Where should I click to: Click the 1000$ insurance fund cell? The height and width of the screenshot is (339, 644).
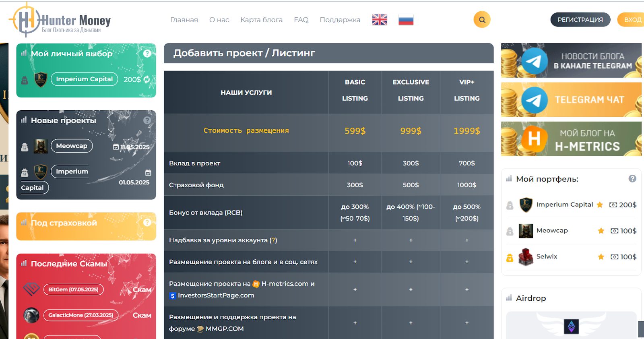[467, 185]
